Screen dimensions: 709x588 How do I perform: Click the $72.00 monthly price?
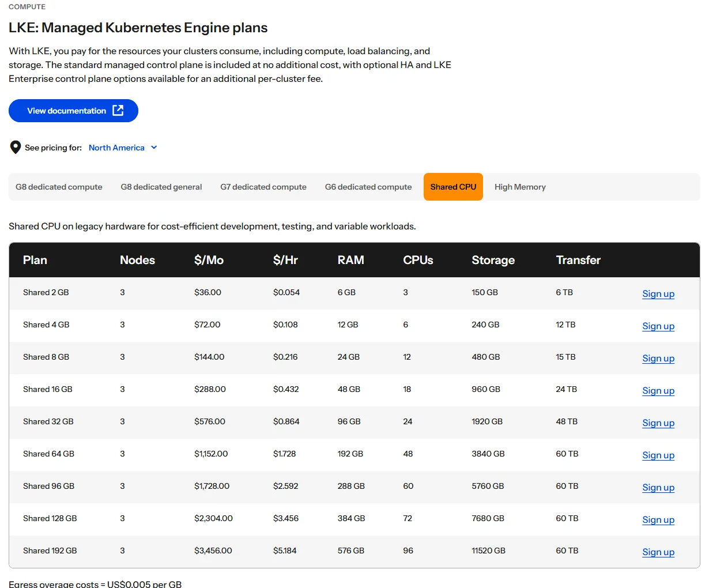click(208, 325)
